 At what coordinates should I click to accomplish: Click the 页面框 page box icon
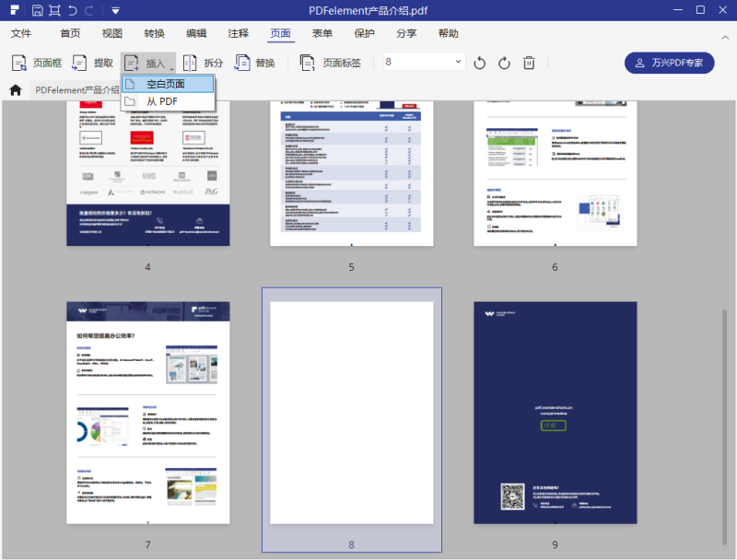[x=19, y=63]
